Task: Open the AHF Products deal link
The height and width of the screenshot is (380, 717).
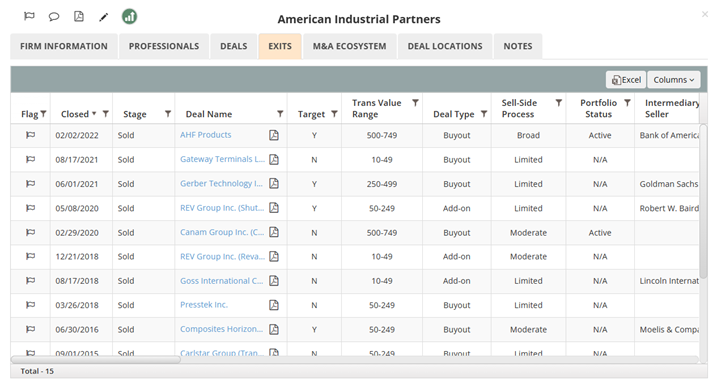Action: [x=205, y=135]
